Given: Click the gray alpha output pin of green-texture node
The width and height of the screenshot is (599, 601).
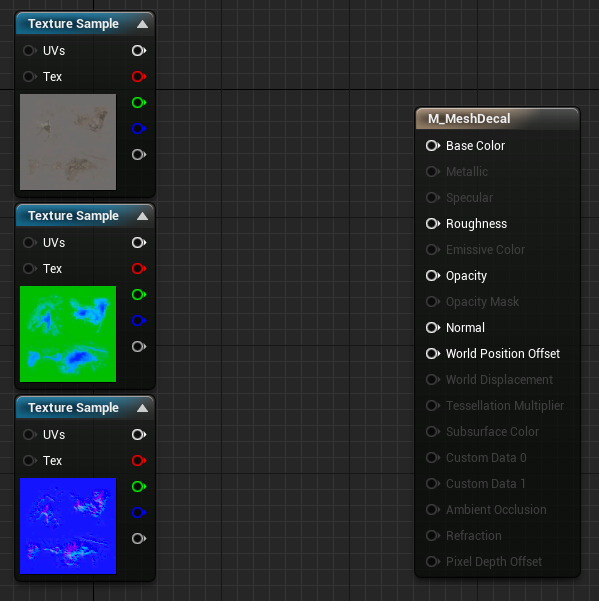Looking at the screenshot, I should click(139, 346).
